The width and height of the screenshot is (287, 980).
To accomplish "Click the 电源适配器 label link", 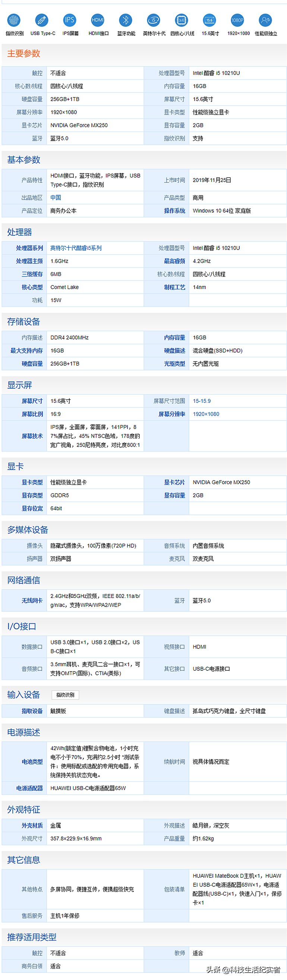I will 29,788.
